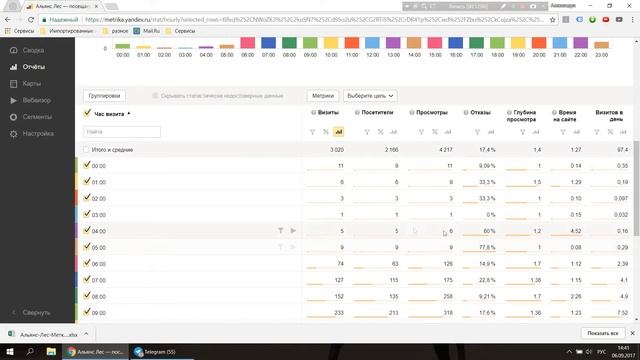Uncheck the 08:00 row checkbox
Image resolution: width=640 pixels, height=360 pixels.
(87, 296)
